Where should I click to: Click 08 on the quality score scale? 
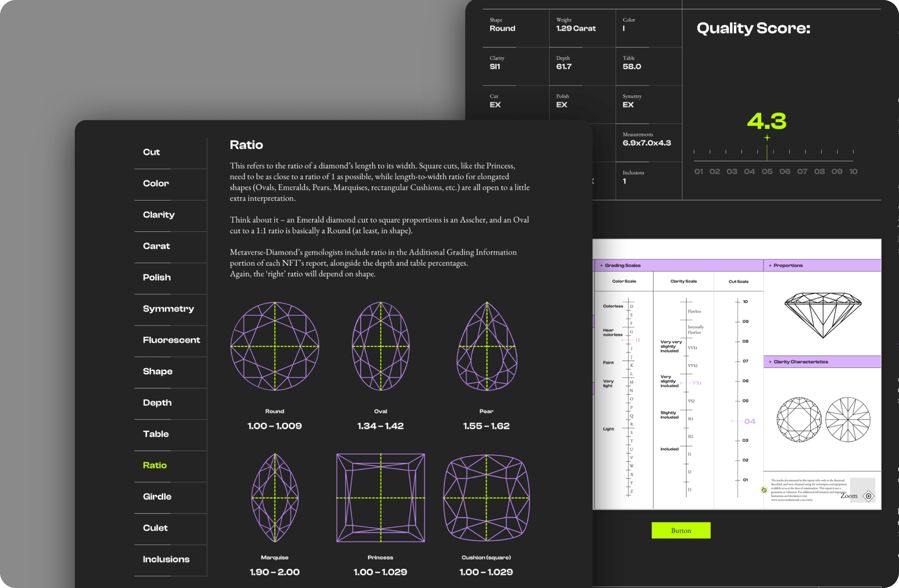coord(819,171)
